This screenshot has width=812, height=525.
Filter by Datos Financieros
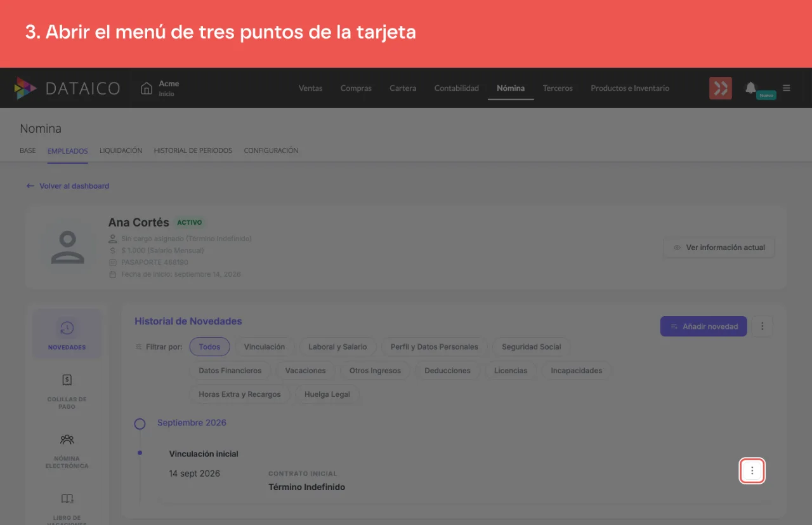coord(230,370)
